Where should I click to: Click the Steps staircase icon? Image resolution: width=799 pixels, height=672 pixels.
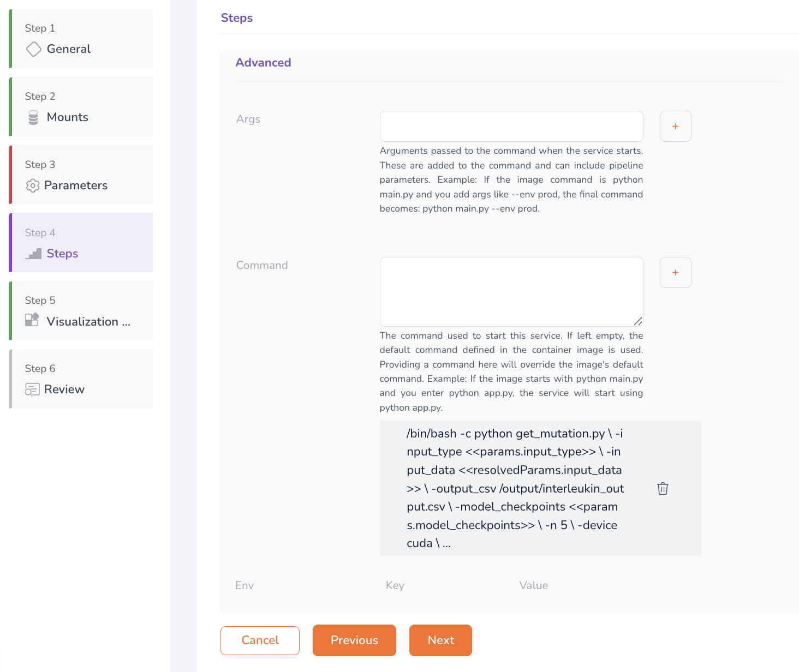pyautogui.click(x=34, y=254)
